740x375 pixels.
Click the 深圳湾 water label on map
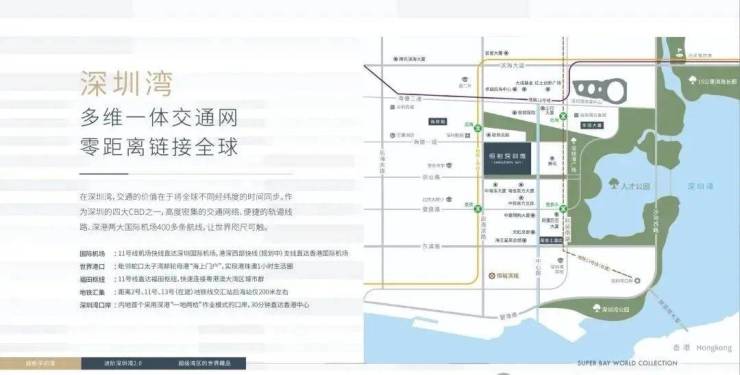[700, 186]
